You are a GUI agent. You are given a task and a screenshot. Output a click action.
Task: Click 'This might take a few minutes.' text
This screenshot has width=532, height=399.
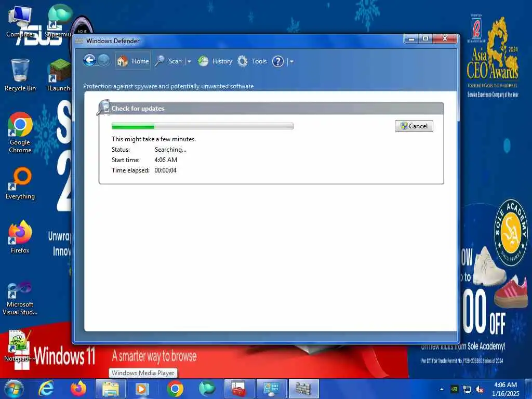pos(154,139)
